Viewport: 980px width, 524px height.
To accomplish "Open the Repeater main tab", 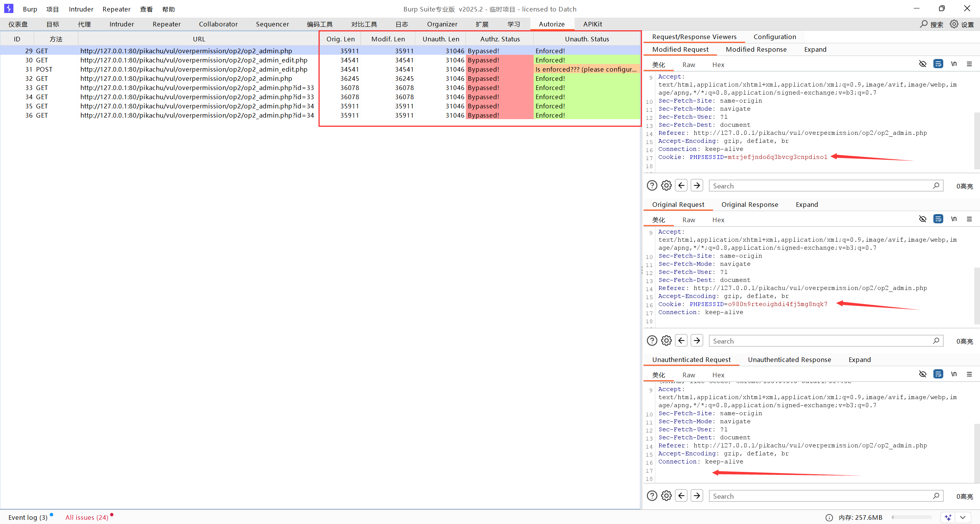I will 166,24.
